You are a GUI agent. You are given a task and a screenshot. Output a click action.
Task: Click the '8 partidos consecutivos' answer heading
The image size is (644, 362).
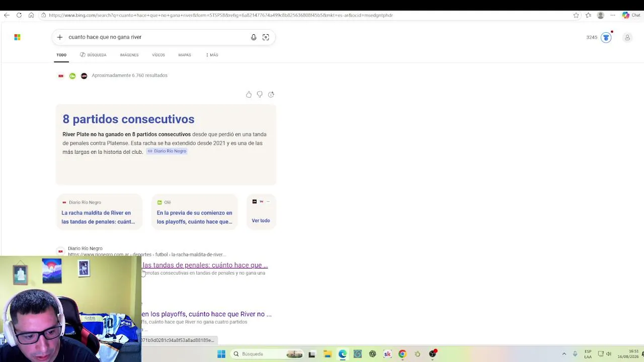[x=128, y=119]
